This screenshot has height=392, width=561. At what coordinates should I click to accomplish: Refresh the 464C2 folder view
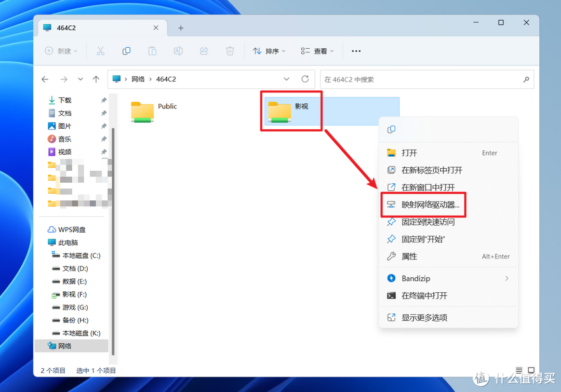(x=305, y=79)
